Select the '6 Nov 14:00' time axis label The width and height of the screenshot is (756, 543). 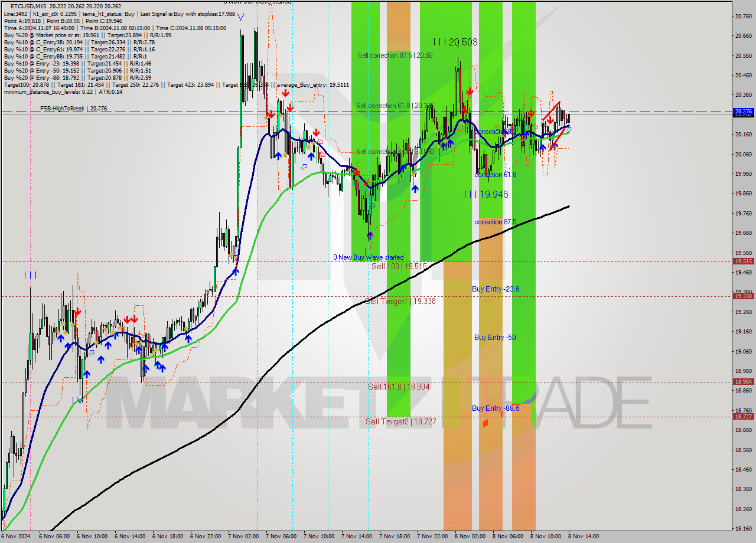(129, 537)
